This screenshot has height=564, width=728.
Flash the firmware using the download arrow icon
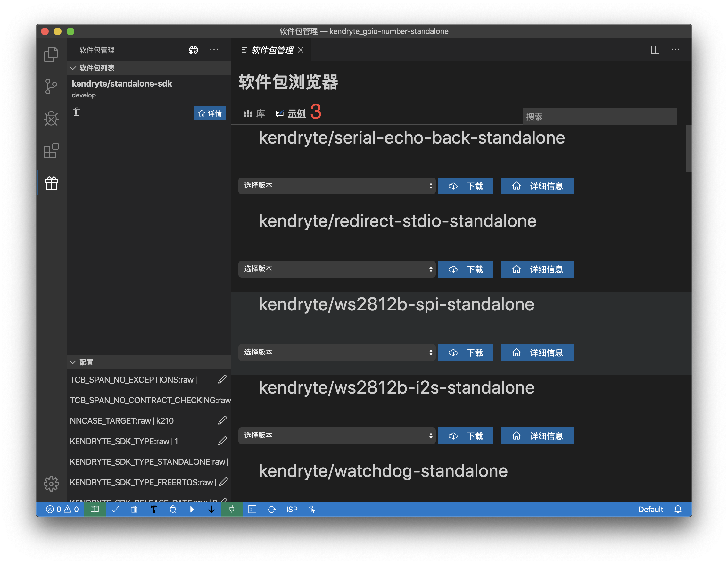(x=211, y=509)
